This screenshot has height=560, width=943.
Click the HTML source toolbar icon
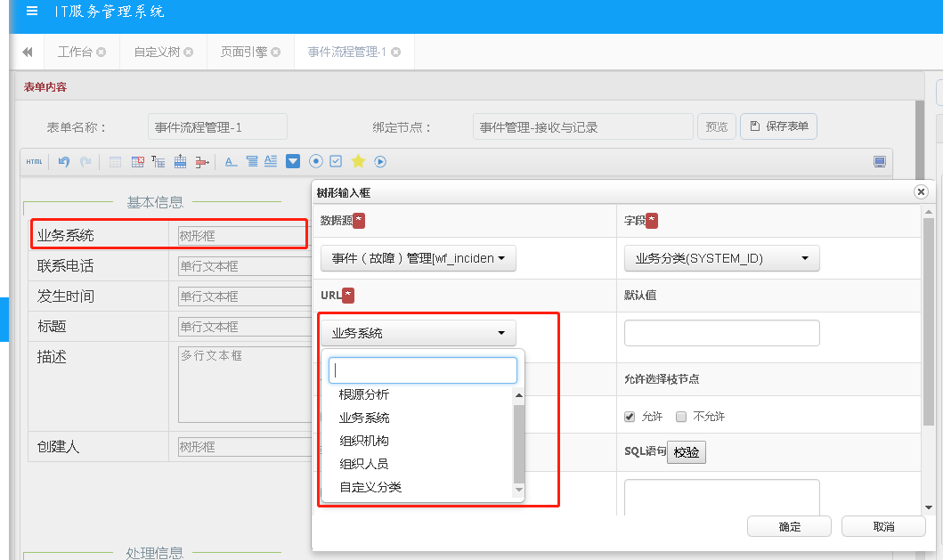34,161
